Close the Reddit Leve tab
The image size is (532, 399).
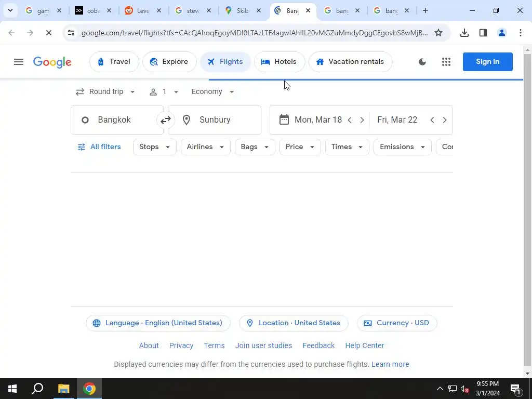159,10
